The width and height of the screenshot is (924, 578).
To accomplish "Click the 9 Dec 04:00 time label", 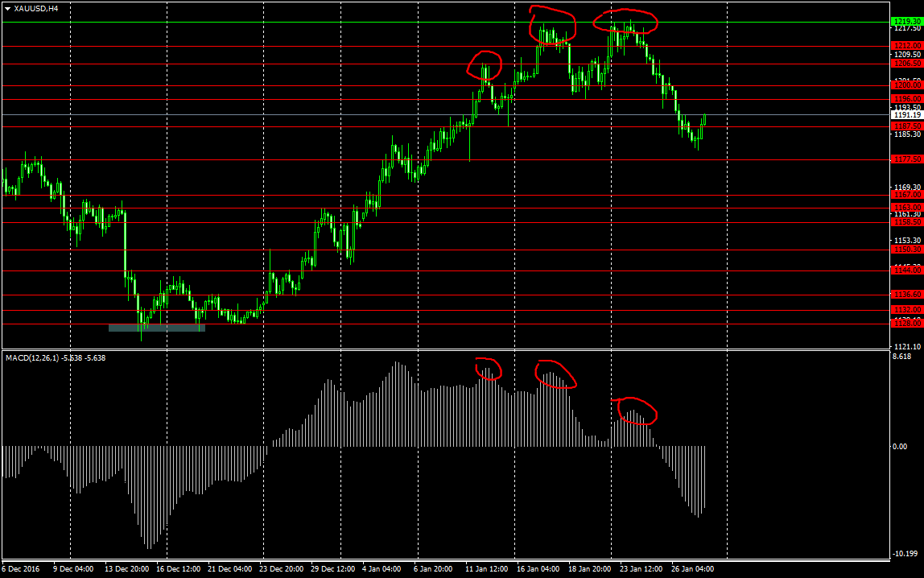I will pyautogui.click(x=73, y=569).
